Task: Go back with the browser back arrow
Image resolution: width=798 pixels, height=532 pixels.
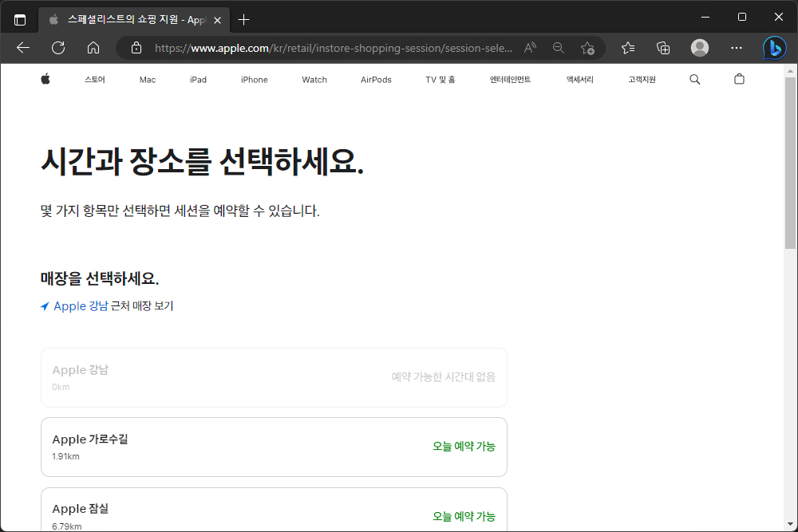Action: click(x=23, y=48)
